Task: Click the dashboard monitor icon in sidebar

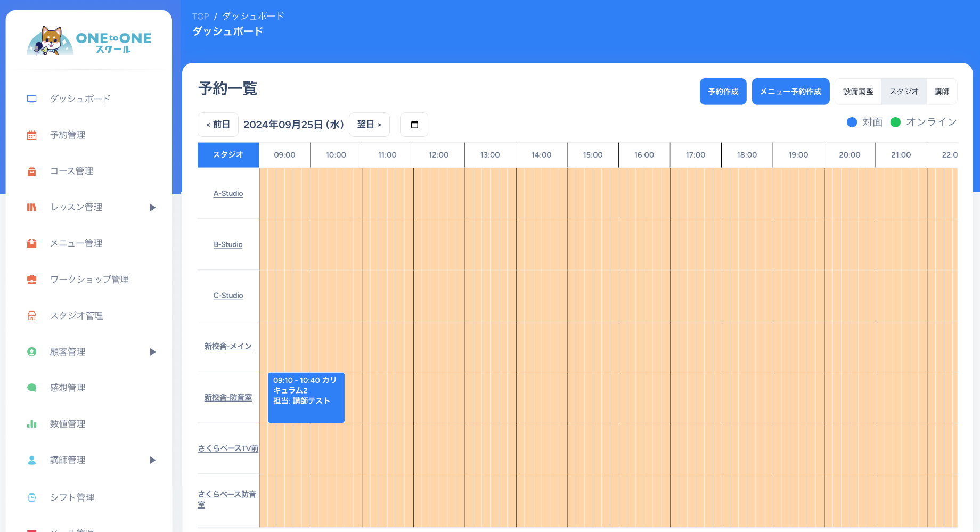Action: (x=32, y=99)
